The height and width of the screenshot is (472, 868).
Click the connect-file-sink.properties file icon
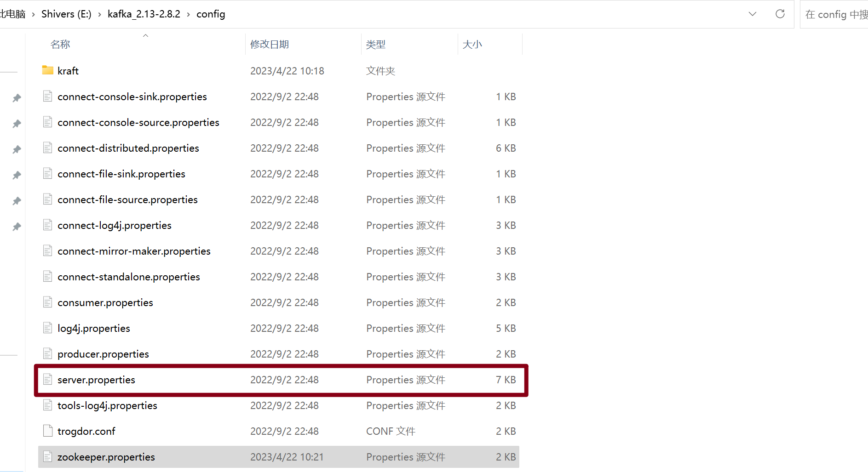pos(47,173)
